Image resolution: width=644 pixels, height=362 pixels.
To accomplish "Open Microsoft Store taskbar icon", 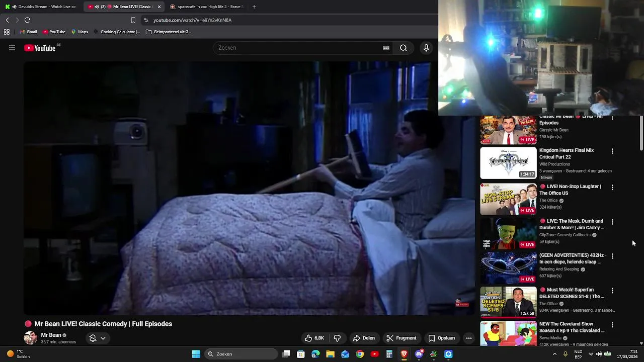I will point(301,354).
